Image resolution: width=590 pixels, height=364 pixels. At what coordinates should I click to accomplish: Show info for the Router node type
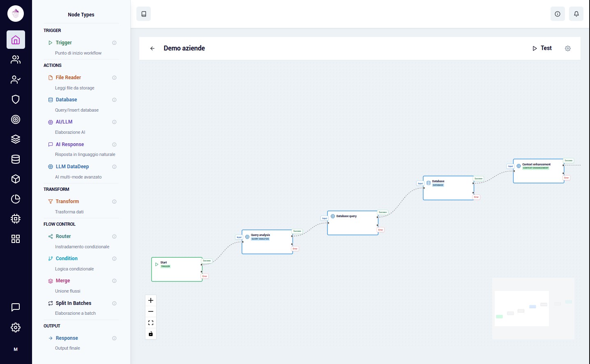point(114,236)
